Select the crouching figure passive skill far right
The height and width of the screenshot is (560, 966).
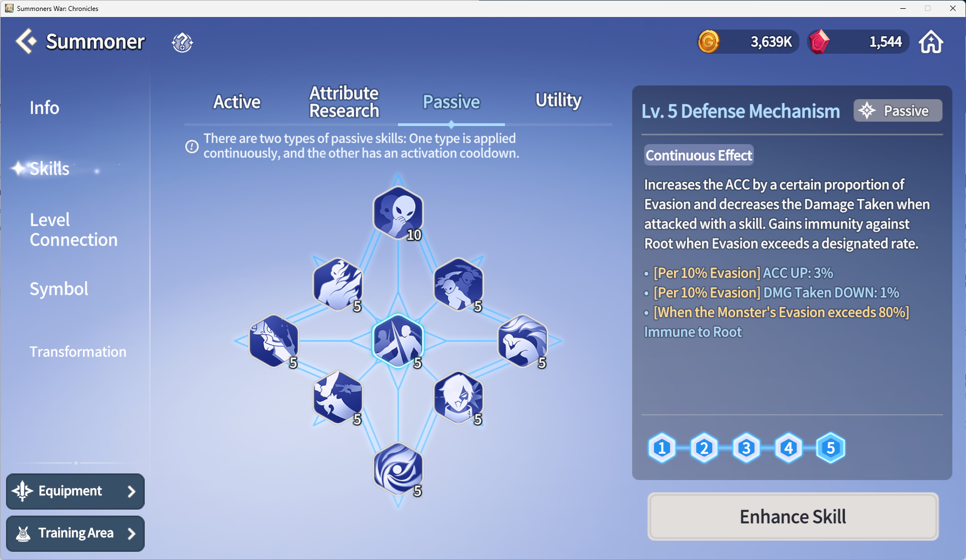522,341
